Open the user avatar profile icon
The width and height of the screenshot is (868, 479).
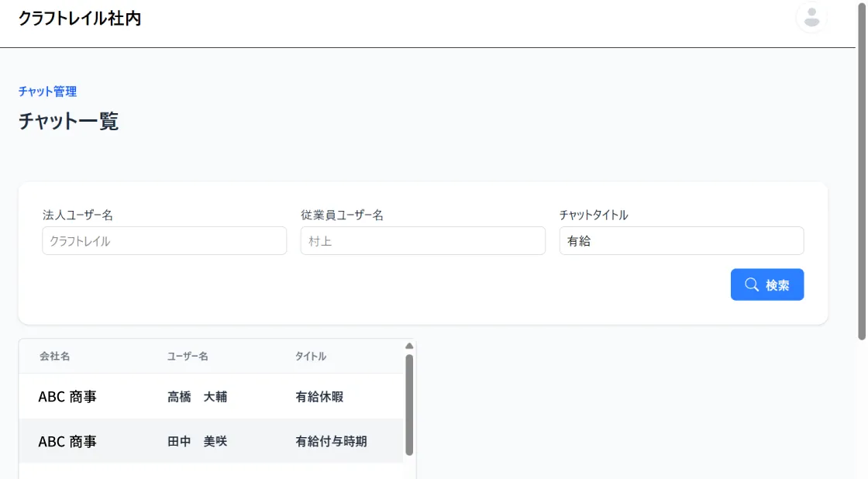click(811, 18)
